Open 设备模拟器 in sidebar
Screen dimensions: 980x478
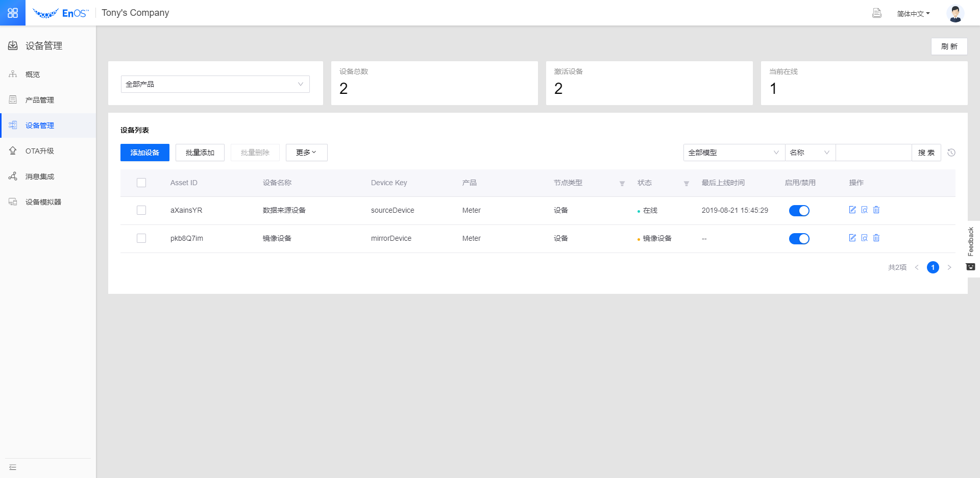(x=48, y=202)
